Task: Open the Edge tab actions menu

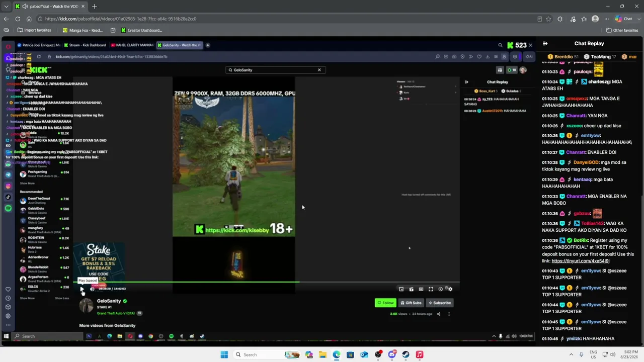Action: [x=6, y=7]
